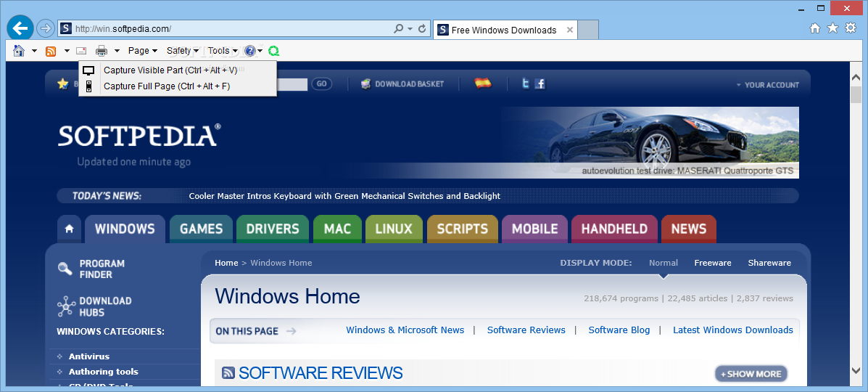868x392 pixels.
Task: Click the Read mail icon
Action: tap(81, 51)
